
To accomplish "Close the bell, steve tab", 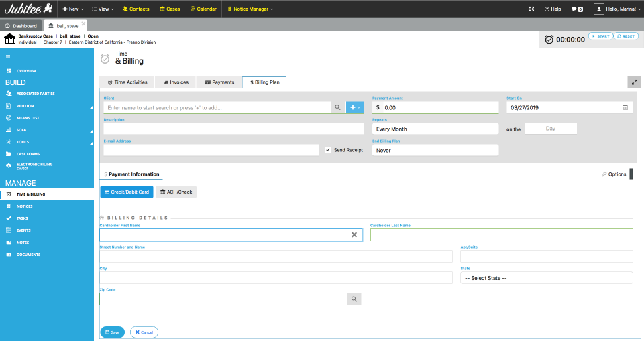I will [x=83, y=24].
